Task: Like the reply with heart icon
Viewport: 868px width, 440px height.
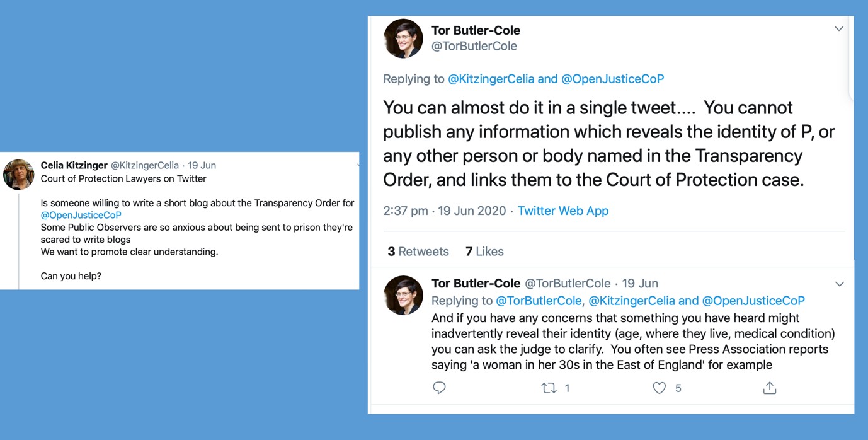Action: click(x=659, y=388)
